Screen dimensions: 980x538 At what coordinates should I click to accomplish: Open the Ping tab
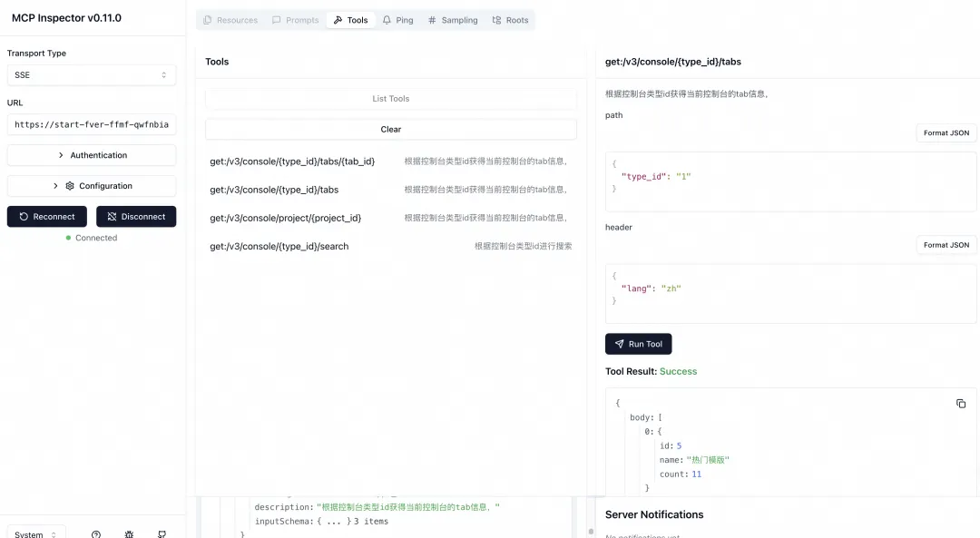[x=398, y=20]
